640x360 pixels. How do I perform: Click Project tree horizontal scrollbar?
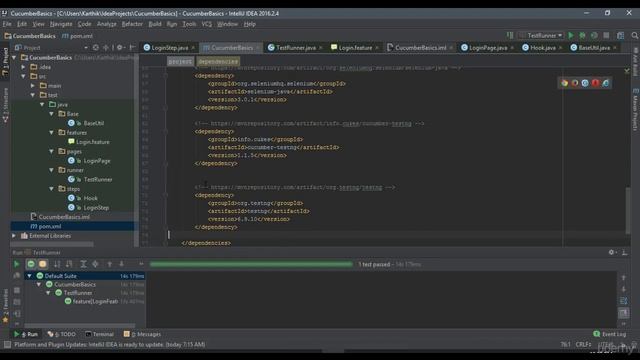(52, 244)
